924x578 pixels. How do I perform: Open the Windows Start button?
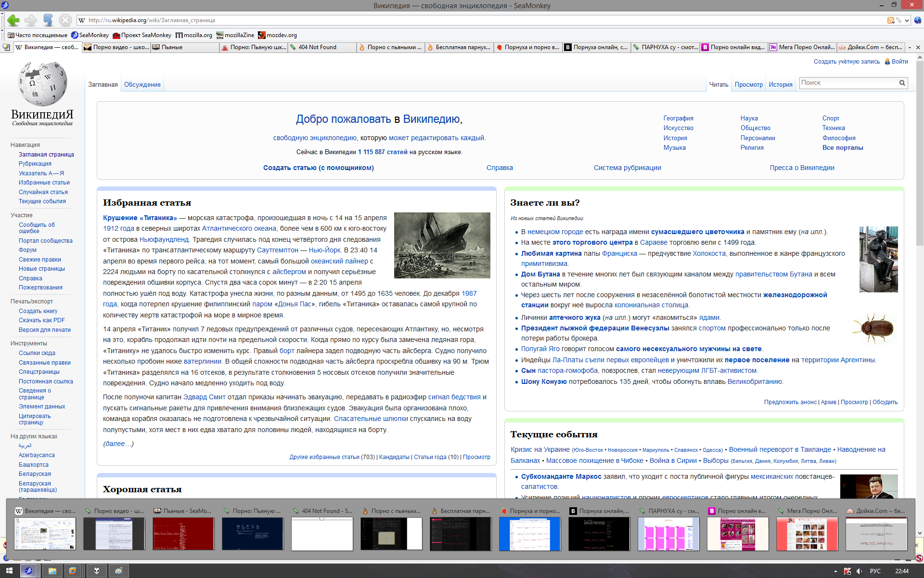(x=9, y=571)
